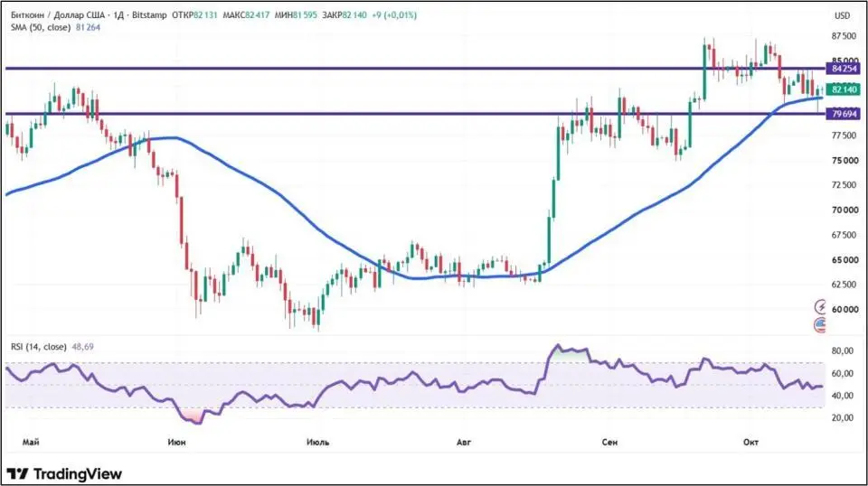The image size is (868, 486).
Task: Select the SMA (50, close) indicator legend
Action: point(41,27)
